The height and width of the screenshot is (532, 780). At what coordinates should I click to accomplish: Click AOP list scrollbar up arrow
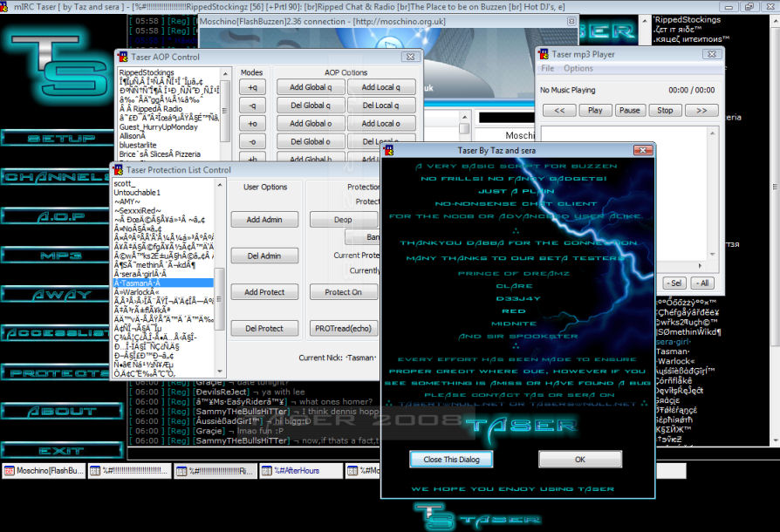[225, 73]
